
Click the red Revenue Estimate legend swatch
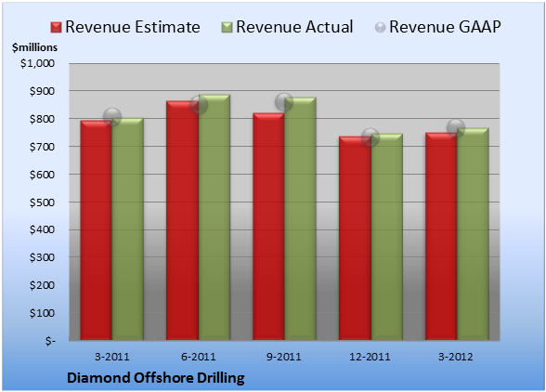pyautogui.click(x=56, y=28)
